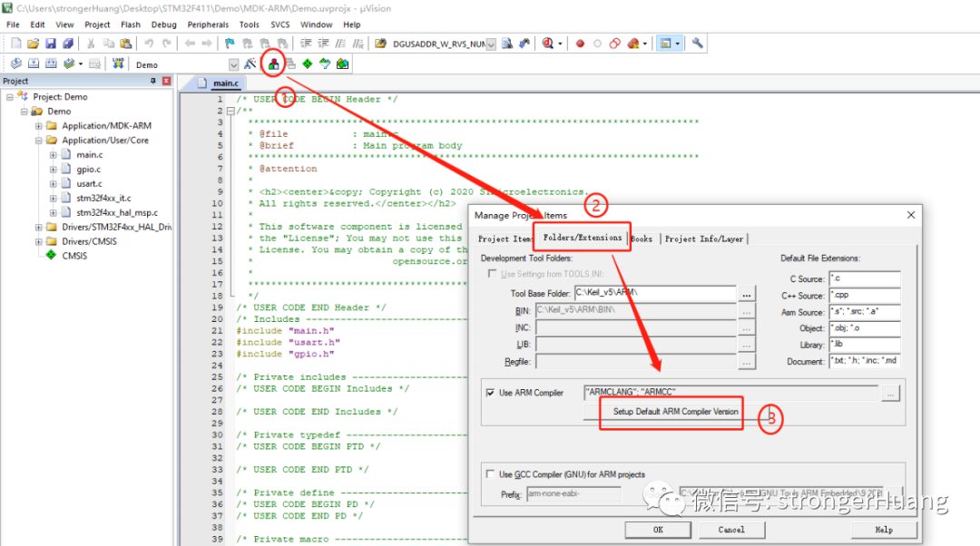Switch to the Project Info/Layer tab

click(704, 239)
